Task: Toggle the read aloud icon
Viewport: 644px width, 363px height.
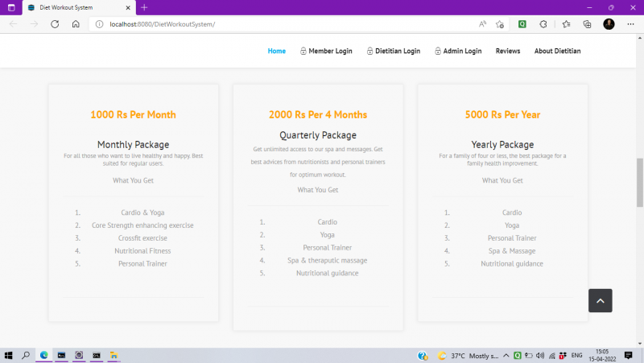Action: pos(482,24)
